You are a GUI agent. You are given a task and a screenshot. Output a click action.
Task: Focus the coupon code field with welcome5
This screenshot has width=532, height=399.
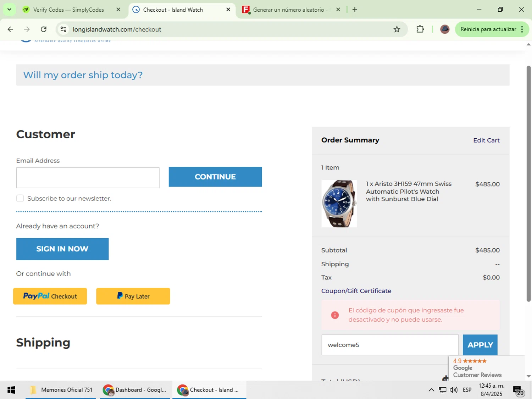[x=390, y=345]
